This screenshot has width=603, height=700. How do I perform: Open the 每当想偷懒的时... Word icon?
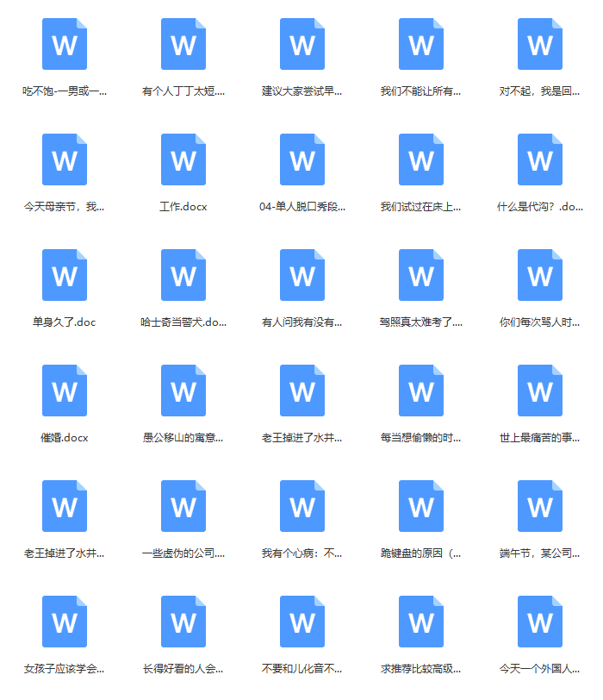coord(421,391)
